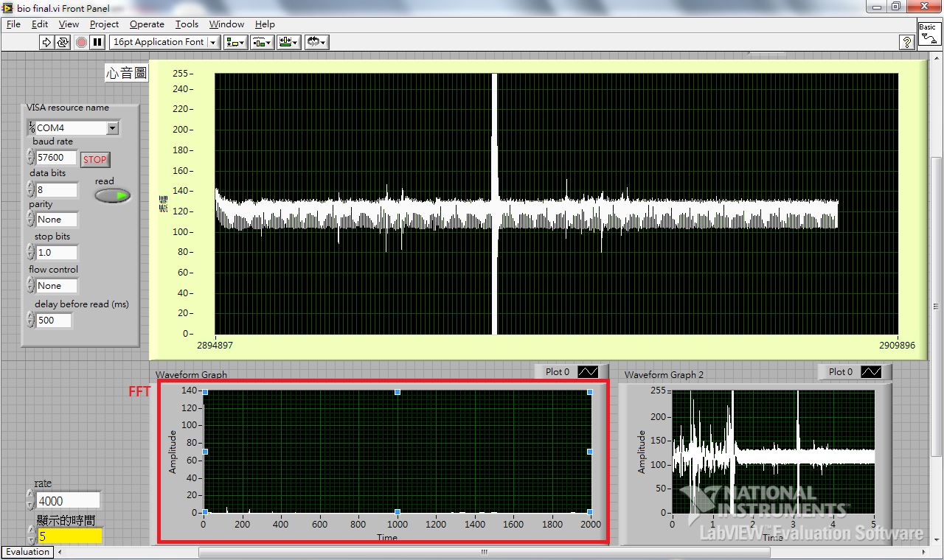Open the Operate menu
Image resolution: width=944 pixels, height=560 pixels.
(147, 24)
